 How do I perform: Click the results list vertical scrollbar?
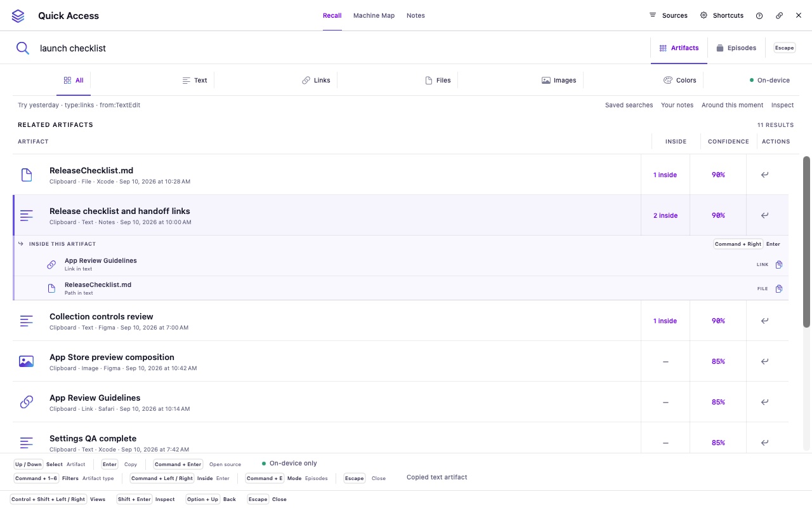click(806, 242)
